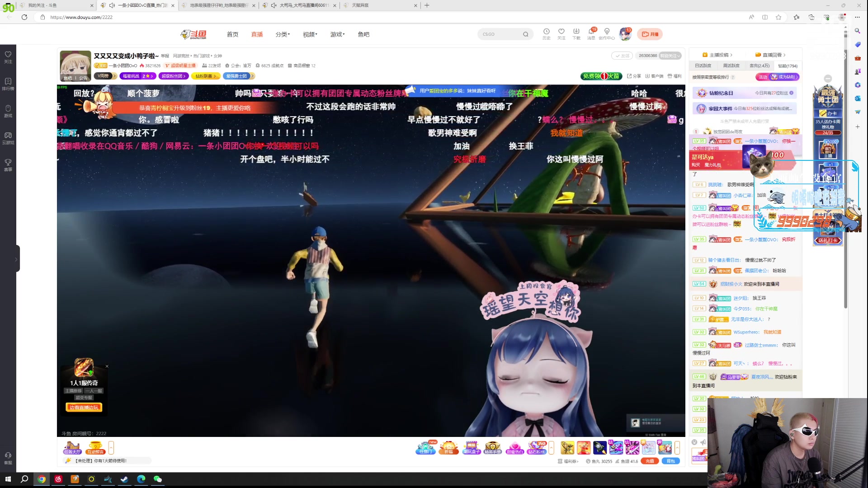Click the 边看直播边玩 ad button
Screen dimensions: 868x488
point(84,407)
